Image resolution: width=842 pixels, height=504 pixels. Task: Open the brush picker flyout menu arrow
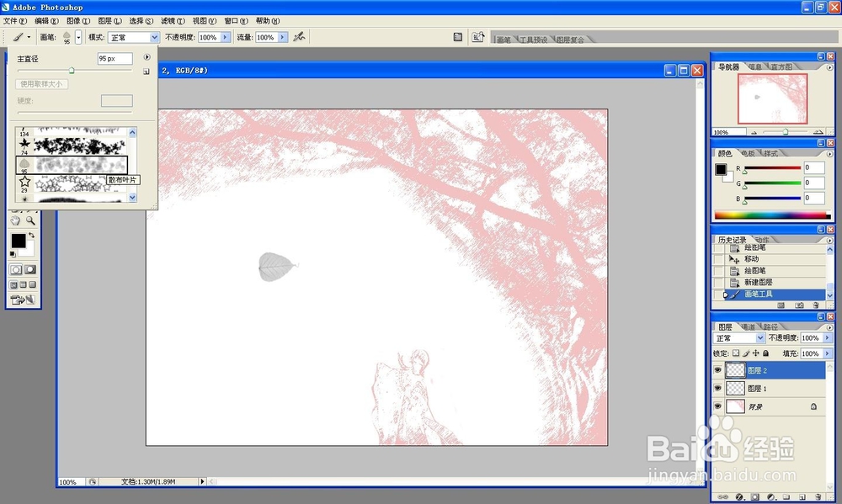147,57
